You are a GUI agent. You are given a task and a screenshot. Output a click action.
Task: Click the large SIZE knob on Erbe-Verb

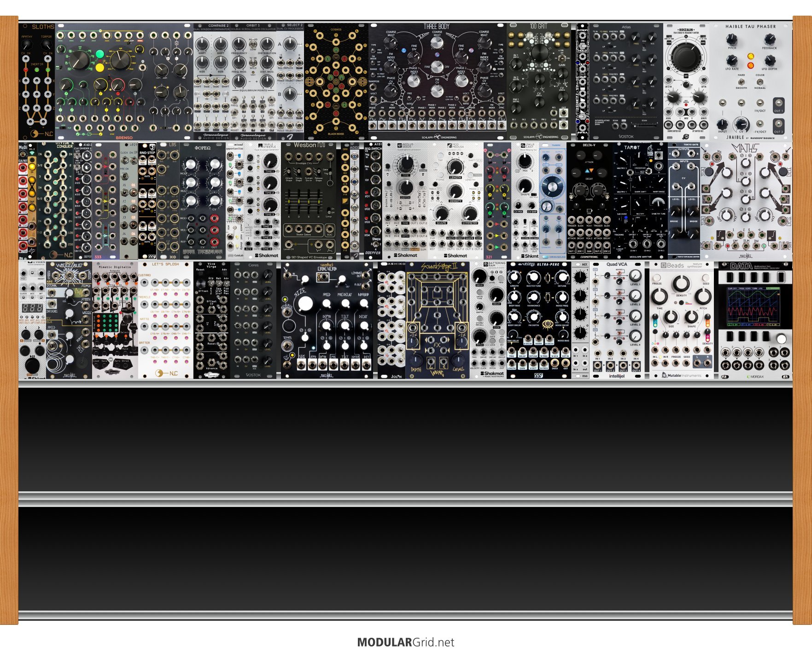(305, 303)
